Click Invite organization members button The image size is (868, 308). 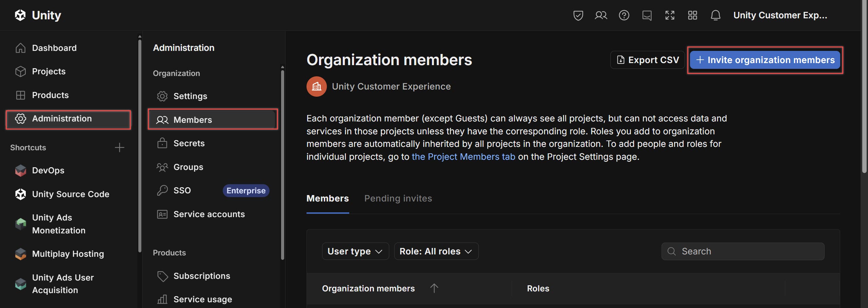coord(765,60)
